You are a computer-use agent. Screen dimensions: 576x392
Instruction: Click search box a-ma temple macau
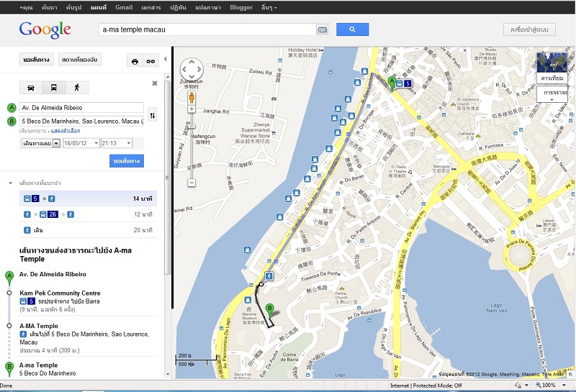(207, 29)
